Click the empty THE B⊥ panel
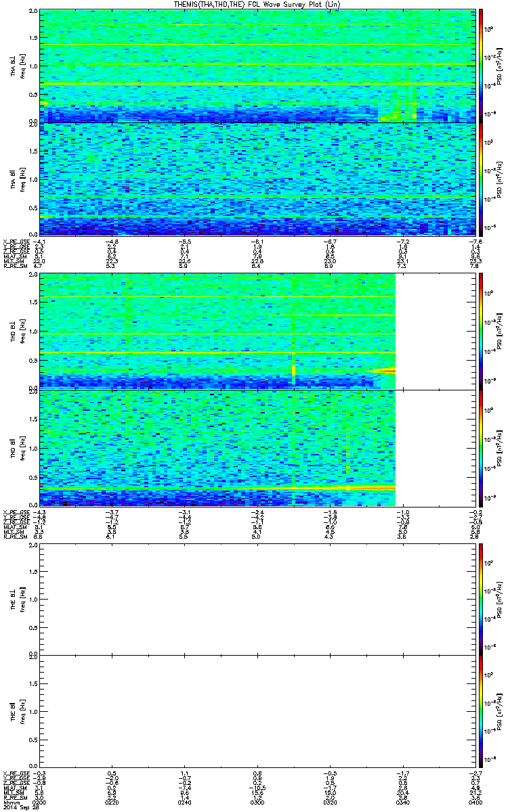The image size is (508, 812). tap(257, 599)
